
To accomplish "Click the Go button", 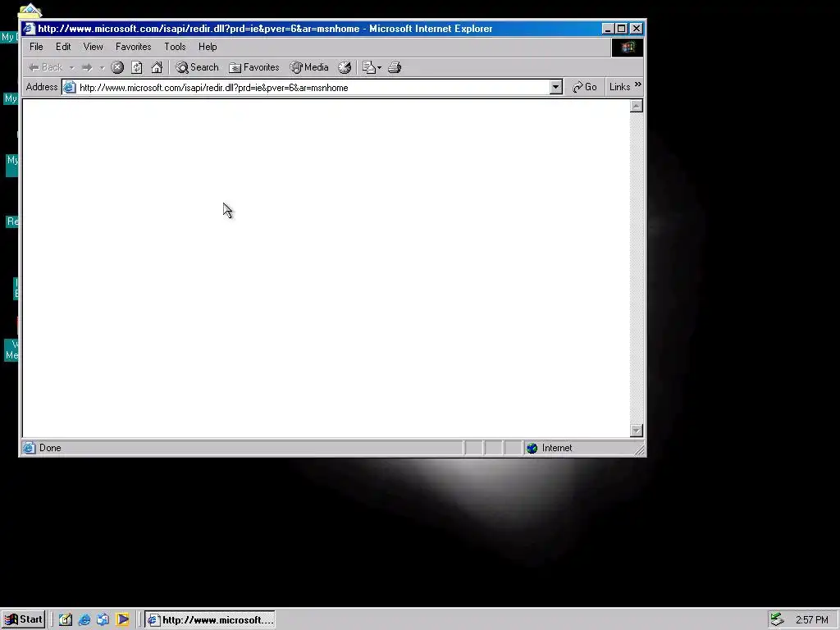I will tap(584, 87).
